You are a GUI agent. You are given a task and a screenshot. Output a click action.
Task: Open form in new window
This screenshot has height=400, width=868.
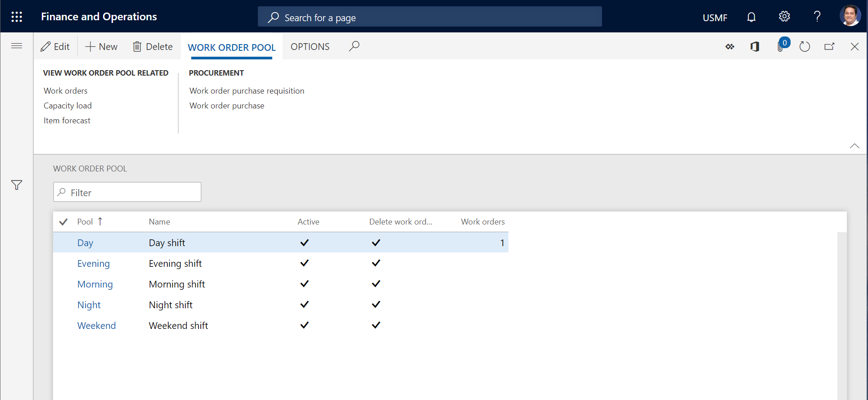(829, 46)
